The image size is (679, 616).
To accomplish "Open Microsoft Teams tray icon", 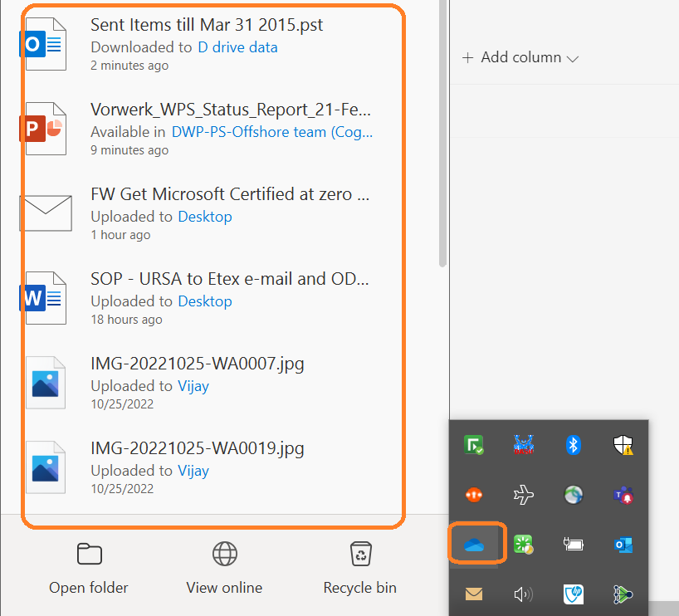I will [x=623, y=495].
